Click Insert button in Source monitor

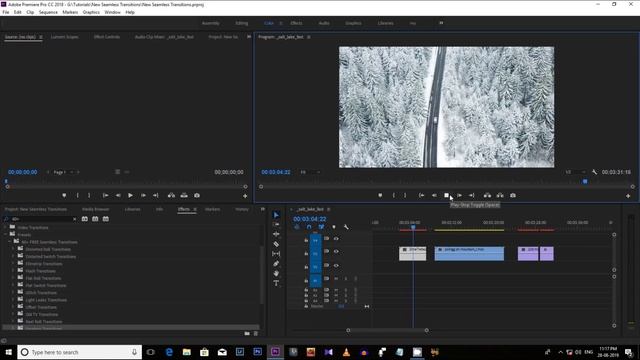click(x=171, y=196)
